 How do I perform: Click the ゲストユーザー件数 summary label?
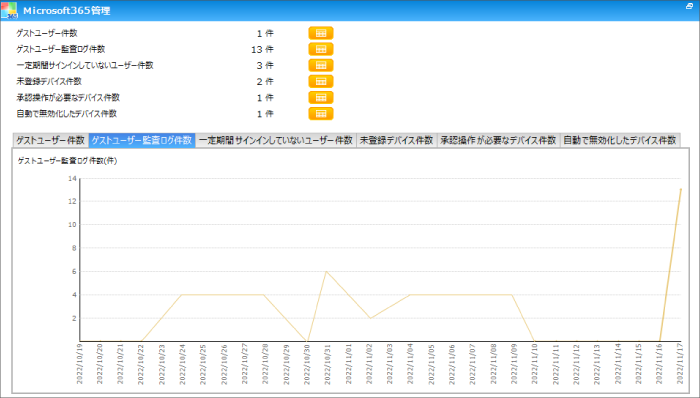tap(47, 33)
